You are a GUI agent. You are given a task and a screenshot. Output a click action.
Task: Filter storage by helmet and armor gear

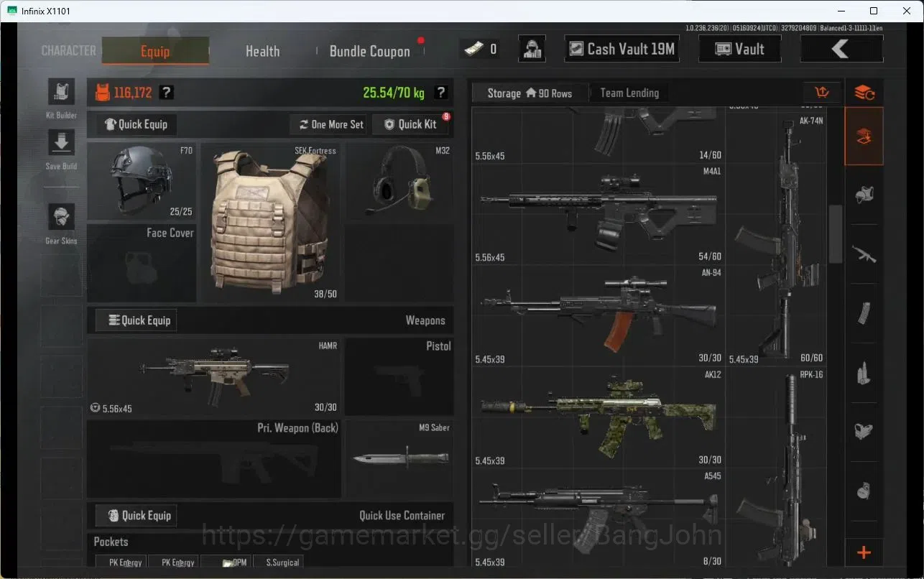coord(864,195)
